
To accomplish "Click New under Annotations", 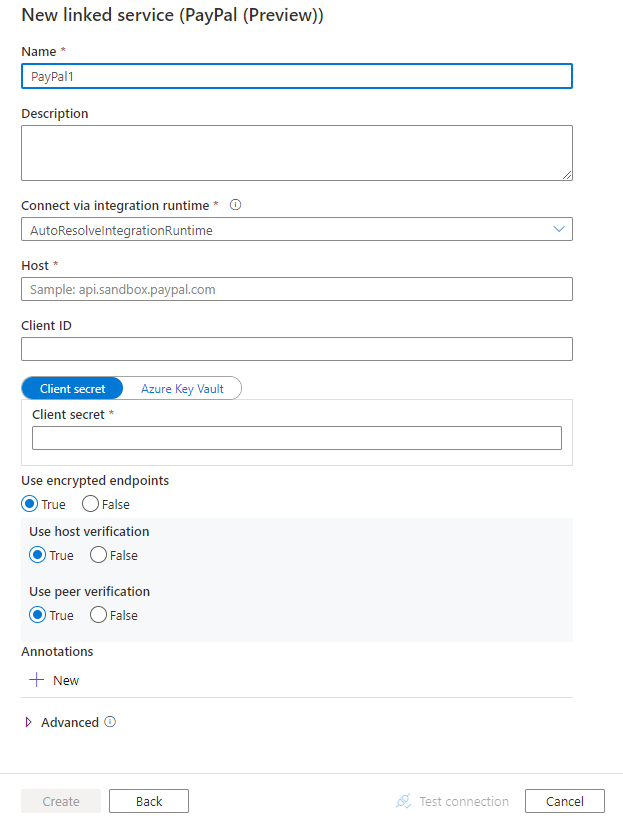I will pos(62,680).
